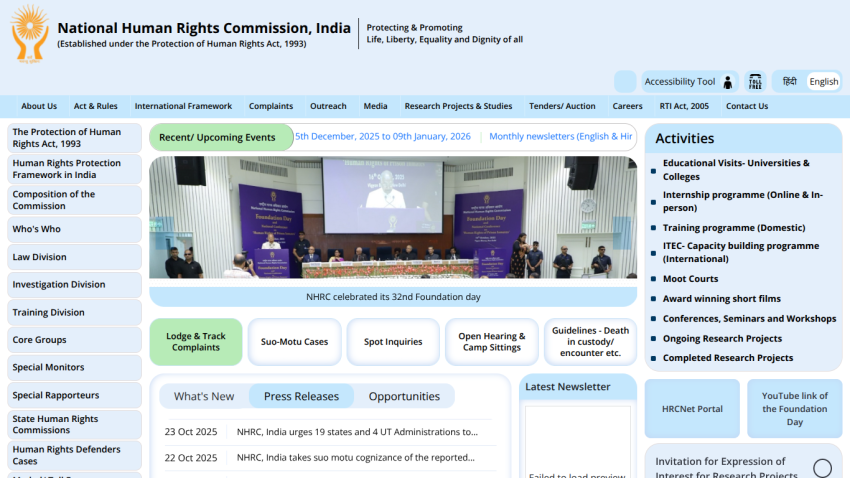Open Who's Who sidebar link
Image resolution: width=850 pixels, height=478 pixels.
pos(74,229)
